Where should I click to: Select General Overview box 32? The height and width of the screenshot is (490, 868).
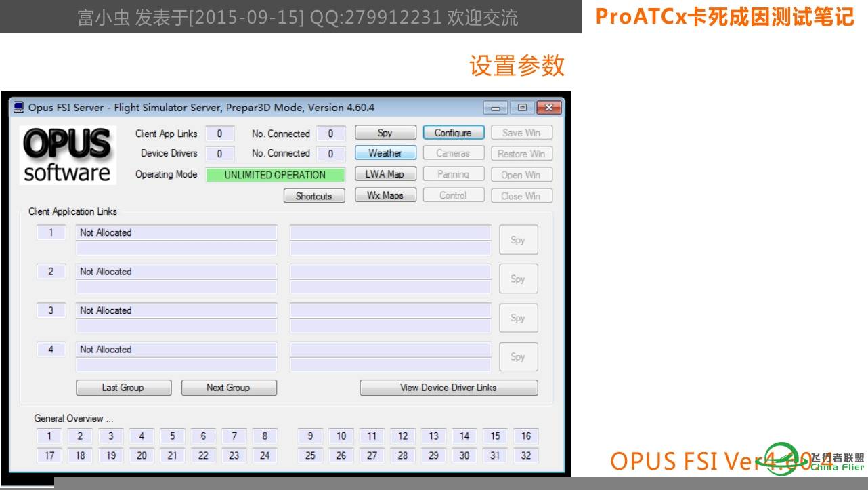[526, 455]
